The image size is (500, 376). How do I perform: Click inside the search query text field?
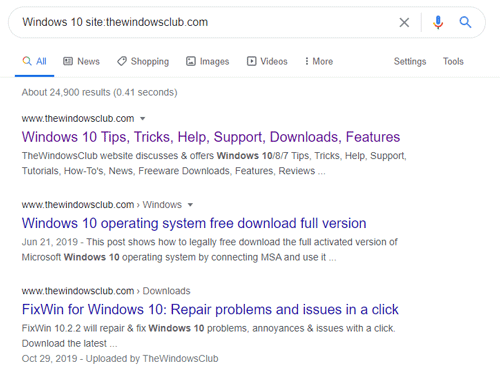[x=207, y=22]
